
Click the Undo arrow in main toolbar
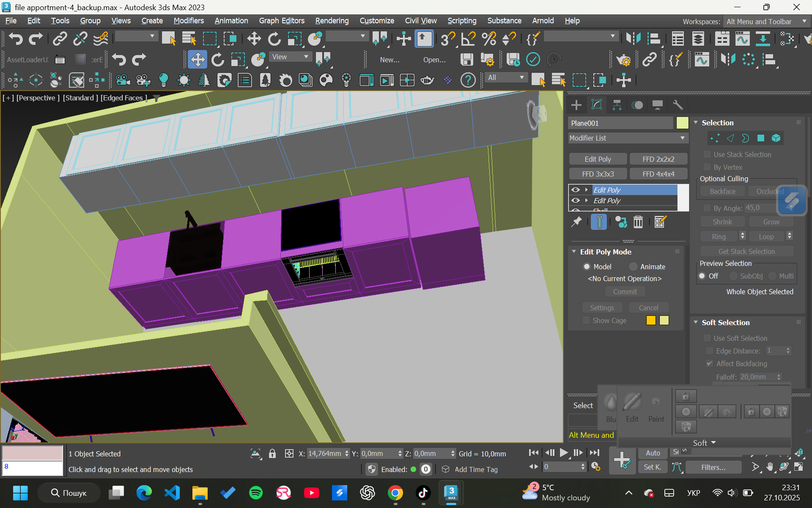(16, 39)
